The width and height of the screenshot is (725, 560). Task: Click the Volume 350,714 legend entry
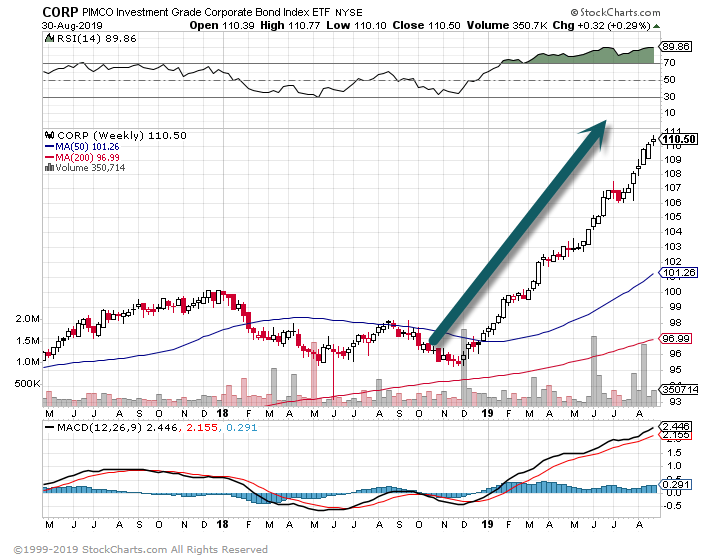(90, 167)
